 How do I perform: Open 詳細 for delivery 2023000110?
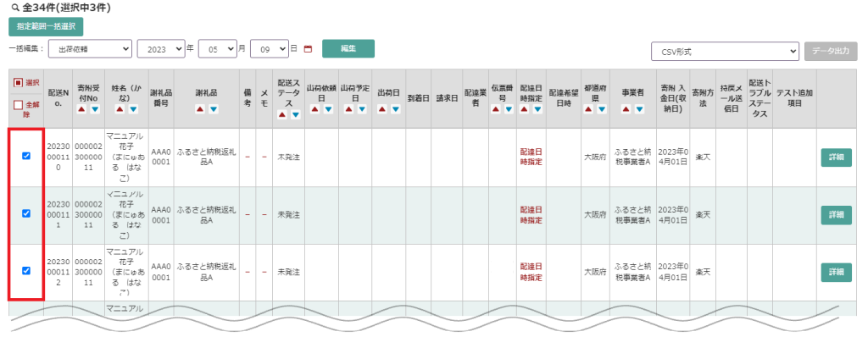[x=836, y=157]
